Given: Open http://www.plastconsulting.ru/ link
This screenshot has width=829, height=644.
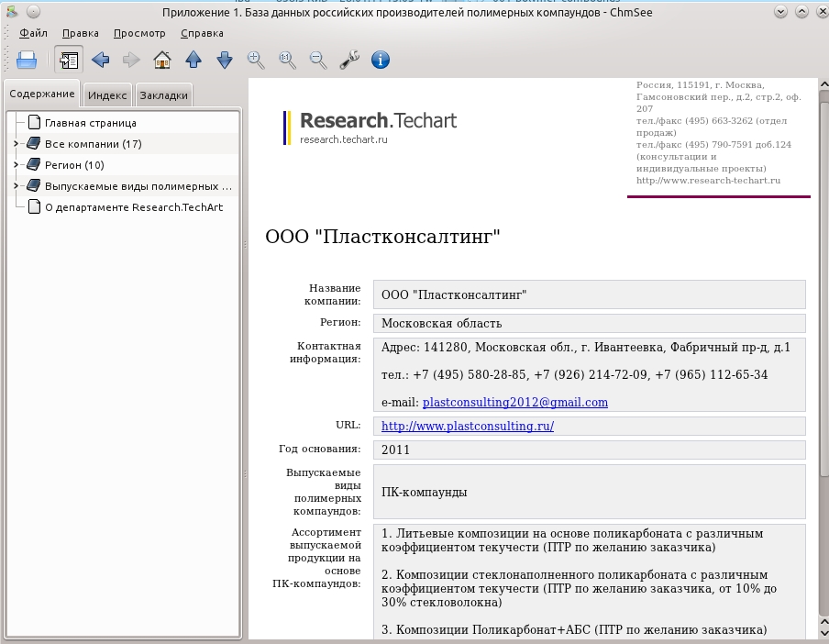Looking at the screenshot, I should [468, 427].
